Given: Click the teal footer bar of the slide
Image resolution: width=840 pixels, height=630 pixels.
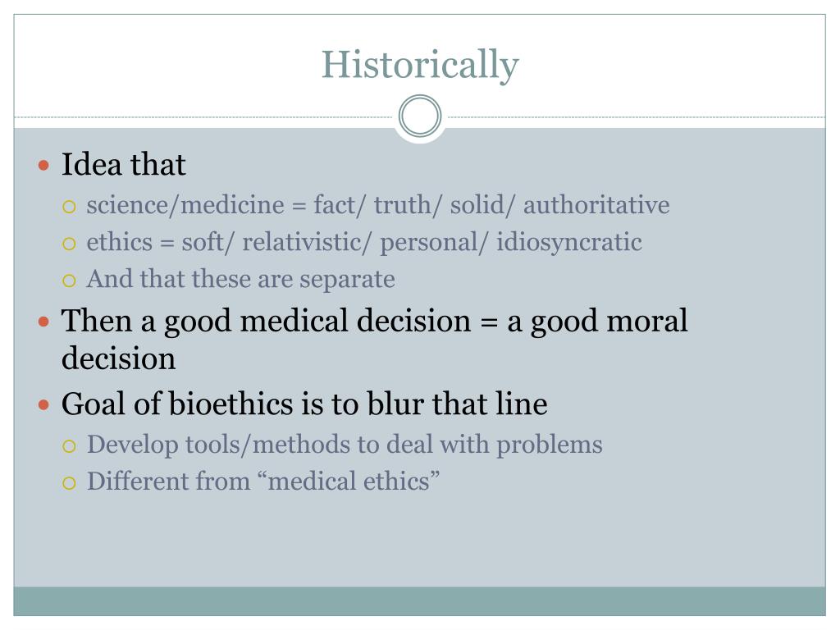Looking at the screenshot, I should [x=420, y=601].
